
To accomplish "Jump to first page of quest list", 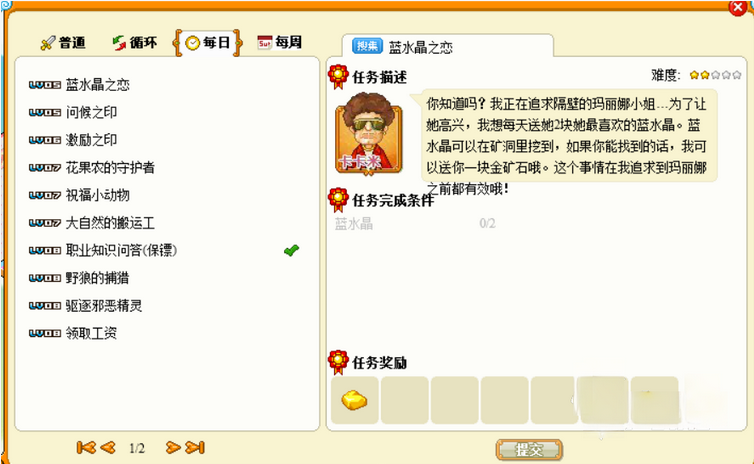I will (x=86, y=448).
